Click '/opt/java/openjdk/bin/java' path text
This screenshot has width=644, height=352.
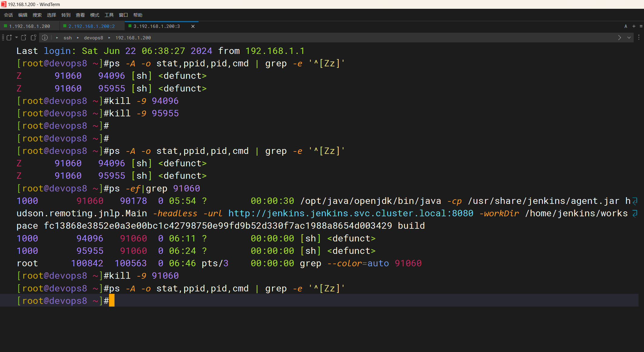(370, 201)
